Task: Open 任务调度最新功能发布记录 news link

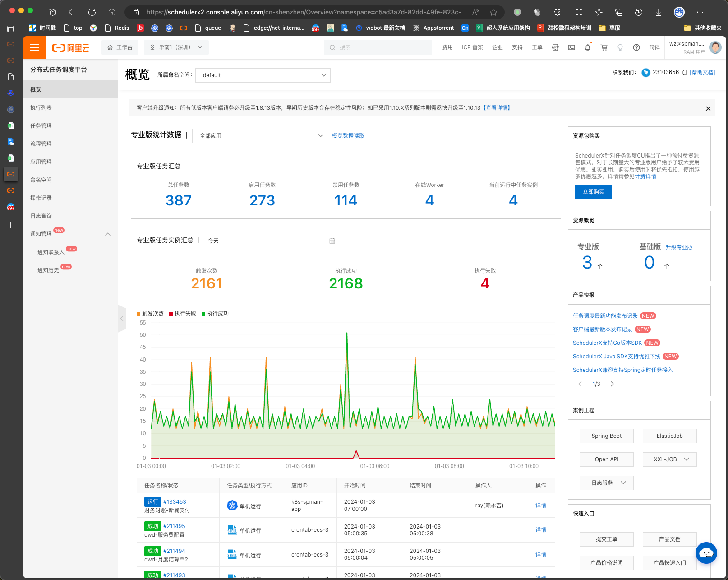Action: tap(605, 316)
